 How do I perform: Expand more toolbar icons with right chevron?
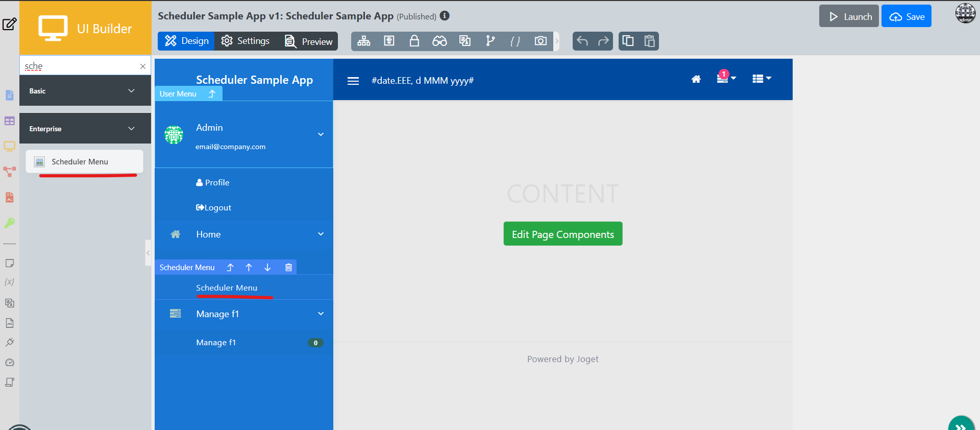tap(557, 41)
